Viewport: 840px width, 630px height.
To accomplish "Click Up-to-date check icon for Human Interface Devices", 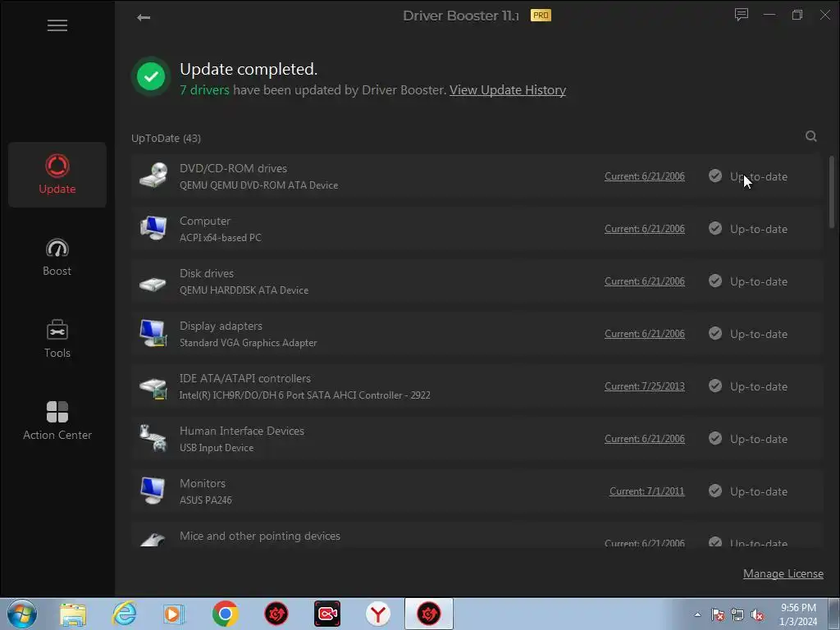I will [715, 438].
